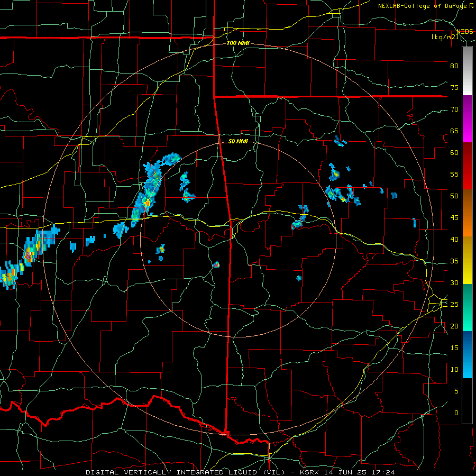Pick the white-gray top segment of the color bar

pyautogui.click(x=467, y=71)
